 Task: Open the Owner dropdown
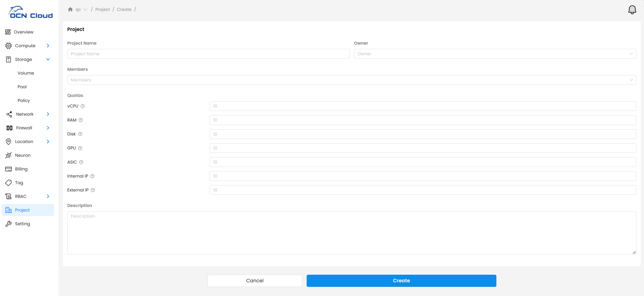495,54
